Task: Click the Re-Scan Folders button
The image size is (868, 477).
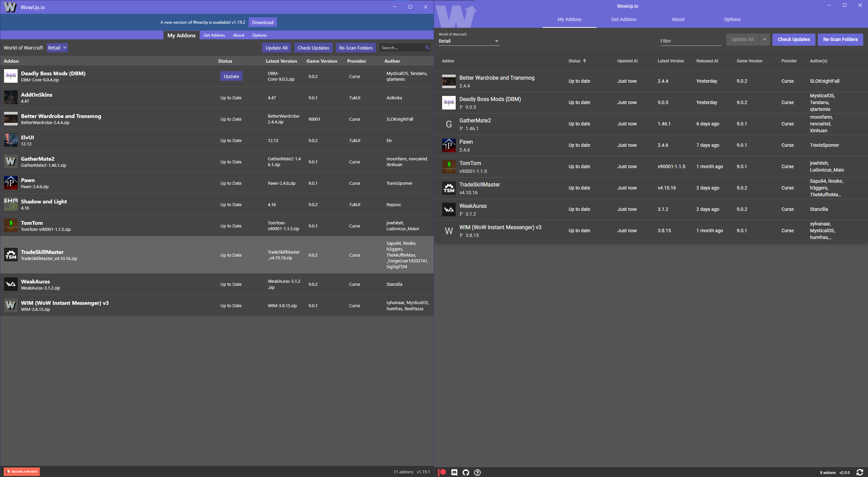Action: point(355,47)
